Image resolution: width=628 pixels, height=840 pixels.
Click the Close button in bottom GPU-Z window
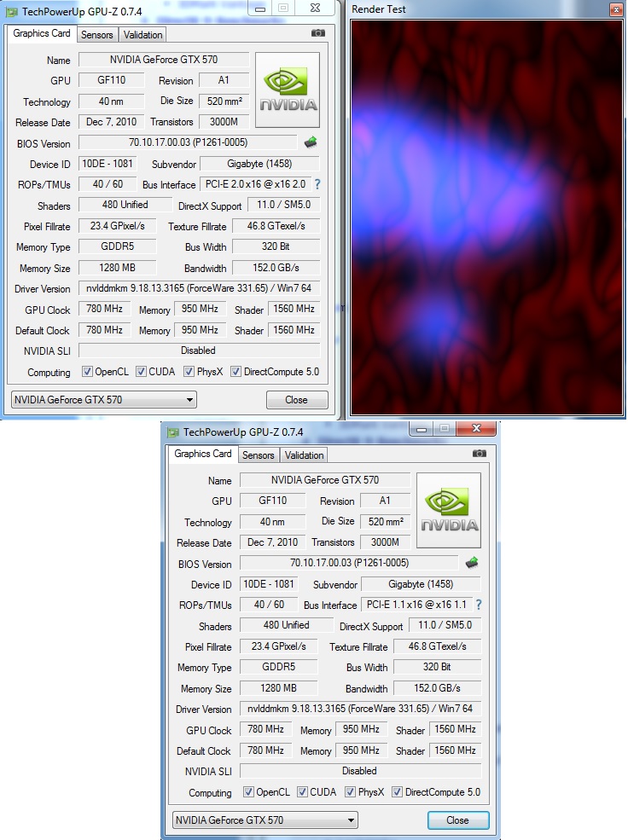[x=458, y=820]
